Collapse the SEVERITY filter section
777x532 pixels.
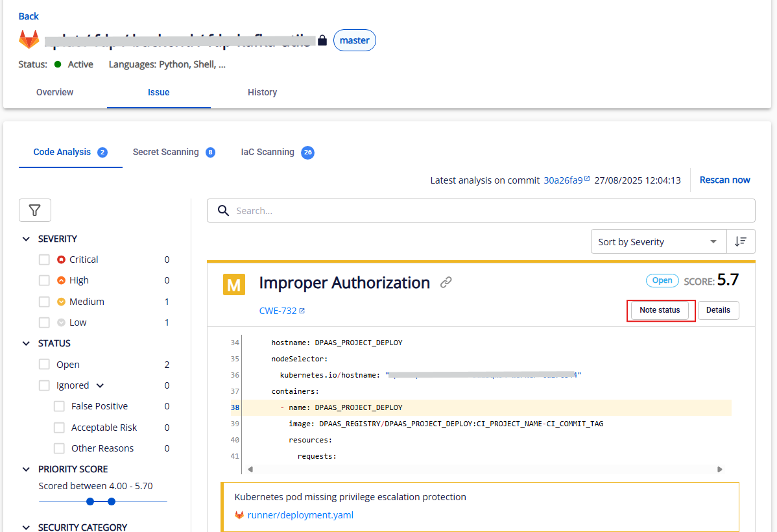[x=27, y=239]
